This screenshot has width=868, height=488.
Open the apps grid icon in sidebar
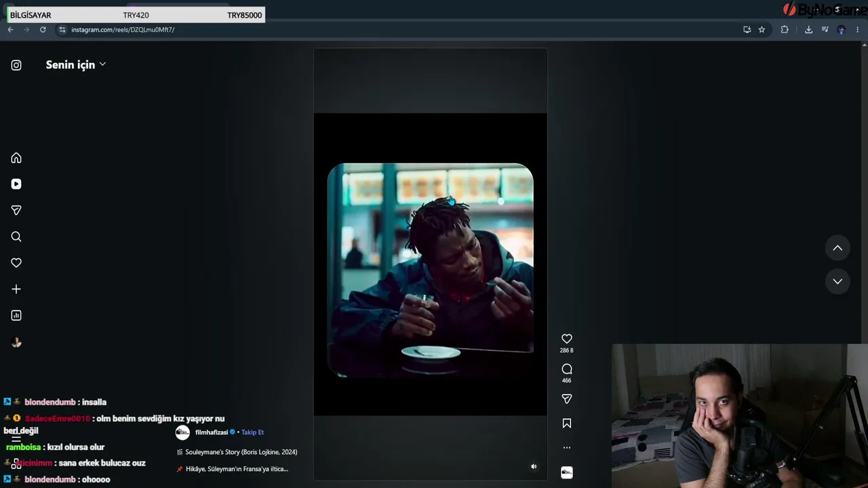click(16, 465)
